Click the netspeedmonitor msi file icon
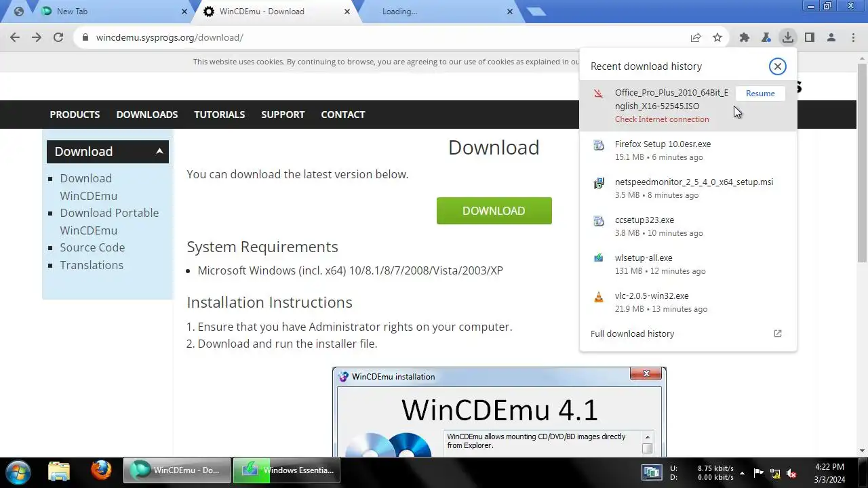The image size is (868, 488). [599, 183]
